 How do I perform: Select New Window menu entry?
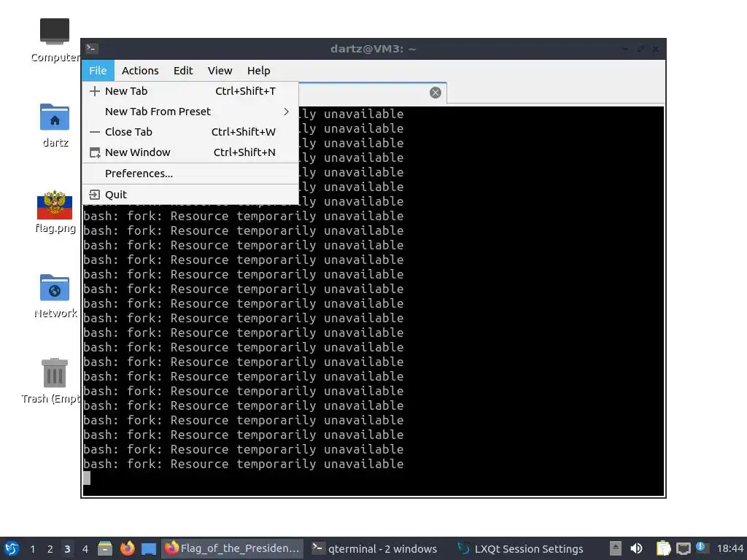190,152
